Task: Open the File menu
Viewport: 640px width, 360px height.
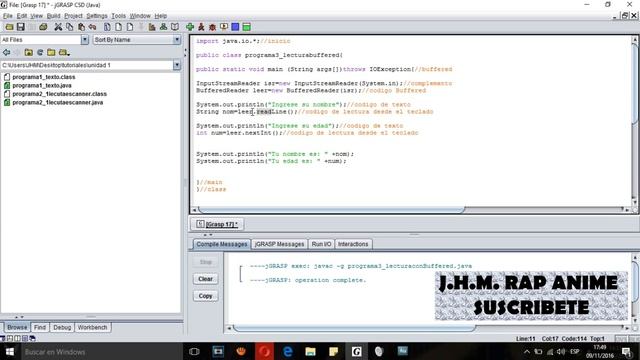Action: click(x=8, y=16)
